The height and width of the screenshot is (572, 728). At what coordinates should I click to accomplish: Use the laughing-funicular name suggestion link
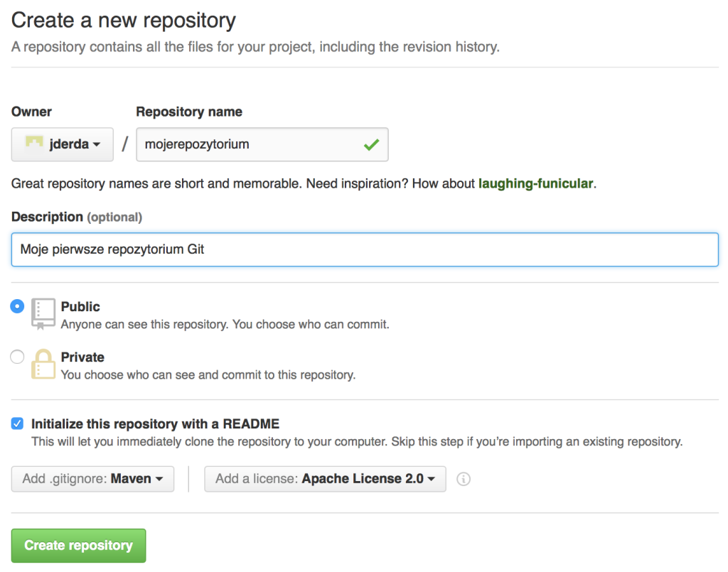pyautogui.click(x=536, y=184)
